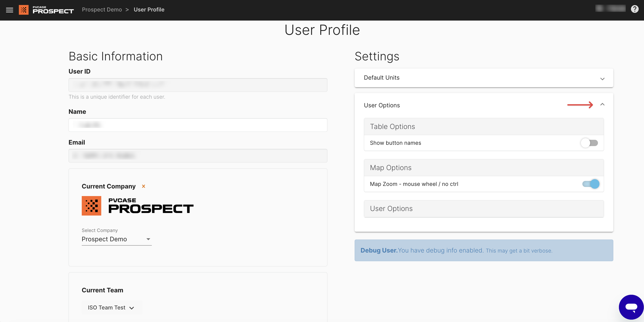Click the Name input field
644x322 pixels.
pos(198,125)
